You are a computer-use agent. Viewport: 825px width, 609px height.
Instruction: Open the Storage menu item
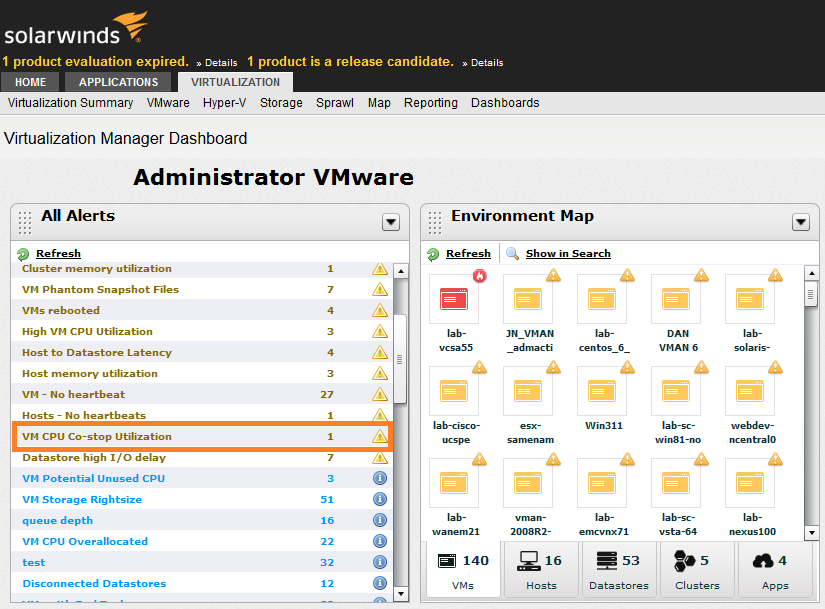(281, 103)
